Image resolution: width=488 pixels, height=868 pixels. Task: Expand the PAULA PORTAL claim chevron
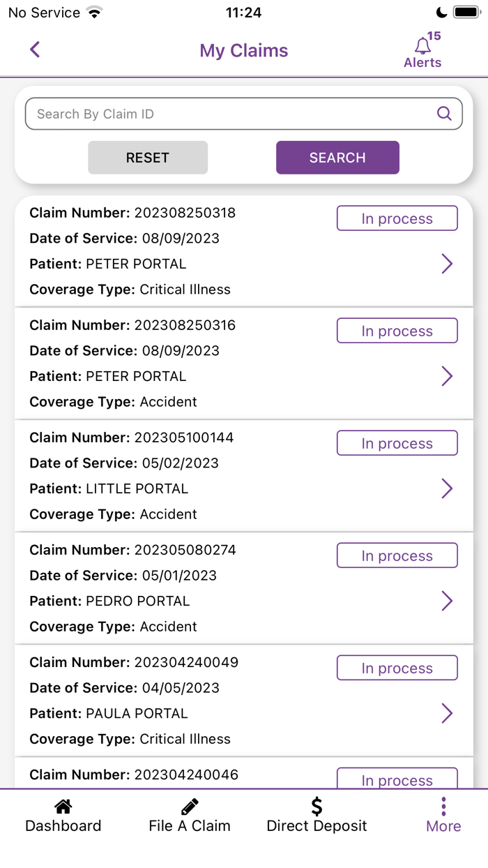click(447, 713)
